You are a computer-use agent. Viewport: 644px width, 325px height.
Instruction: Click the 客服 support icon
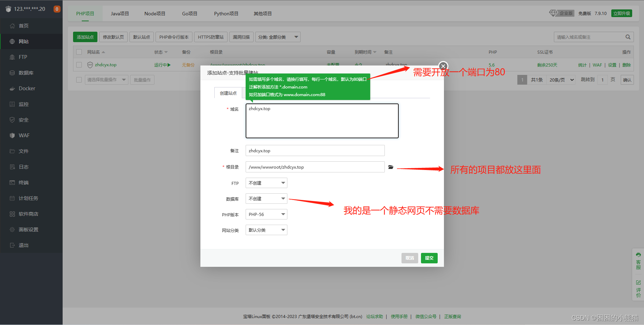tap(638, 255)
